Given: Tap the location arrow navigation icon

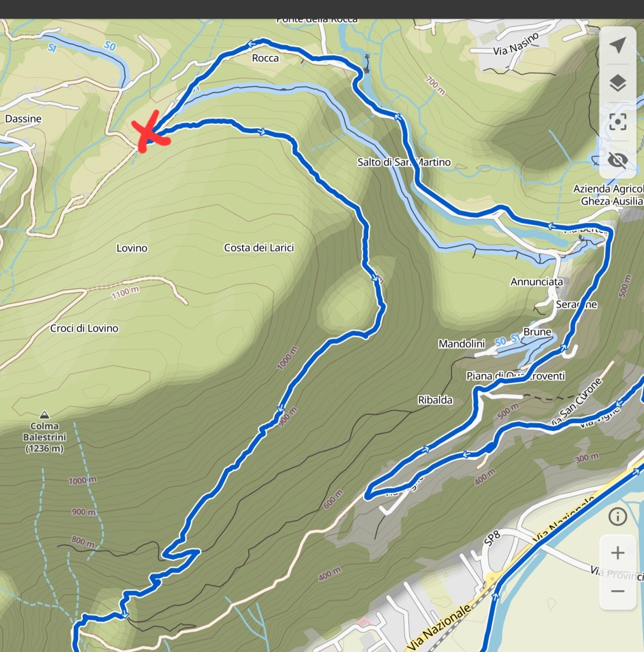Looking at the screenshot, I should click(617, 45).
